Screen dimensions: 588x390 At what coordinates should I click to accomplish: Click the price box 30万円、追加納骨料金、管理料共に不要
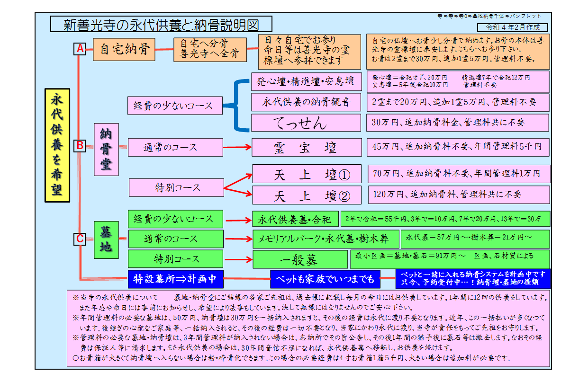pos(458,123)
